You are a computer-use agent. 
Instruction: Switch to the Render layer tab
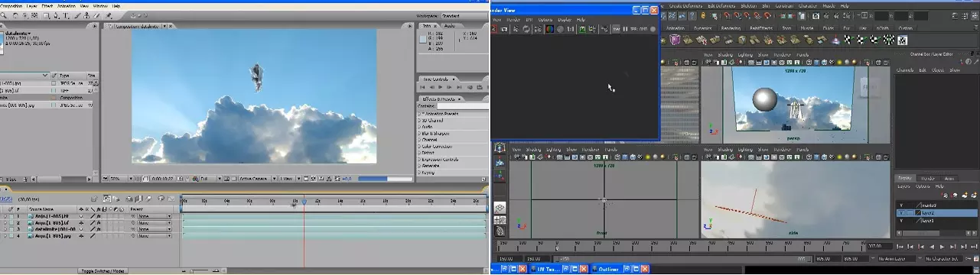928,178
